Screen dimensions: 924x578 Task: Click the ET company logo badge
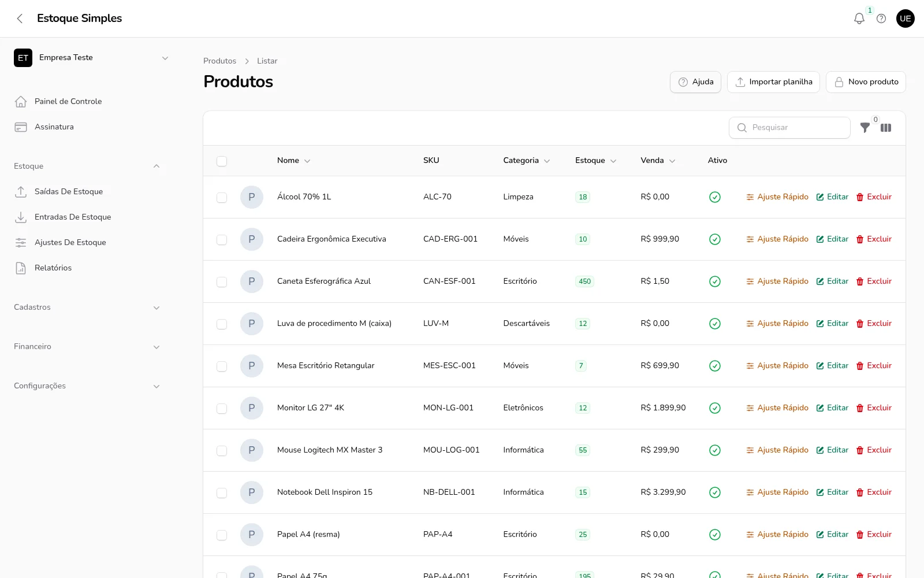point(23,58)
